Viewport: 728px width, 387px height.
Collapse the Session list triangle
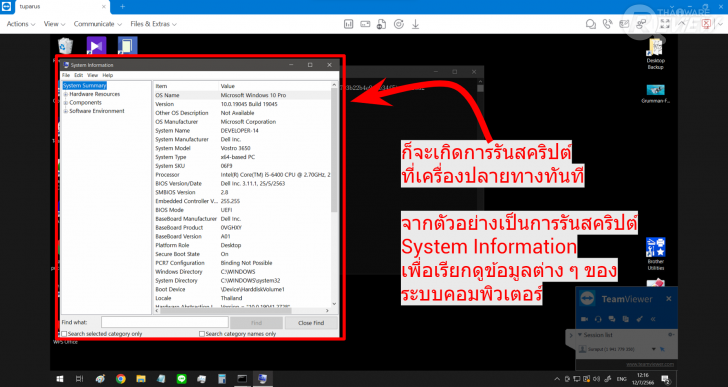(x=579, y=335)
